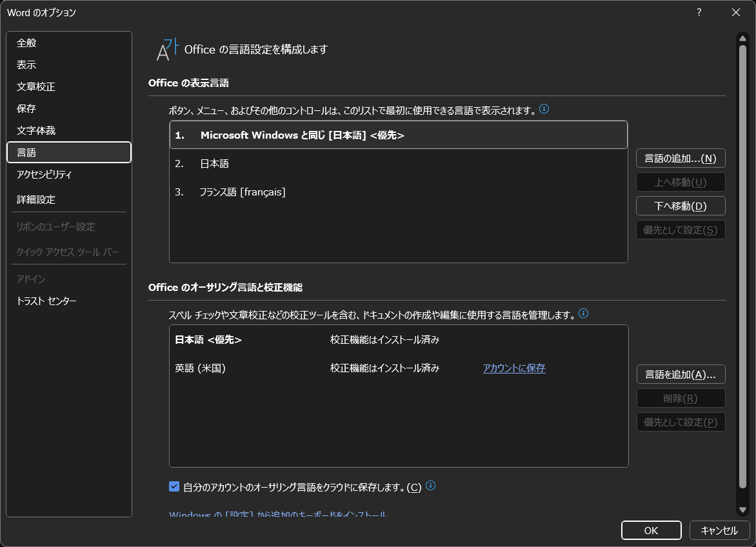Viewport: 756px width, 547px height.
Task: Open クイック アクセス ツール バー category
Action: click(x=69, y=252)
